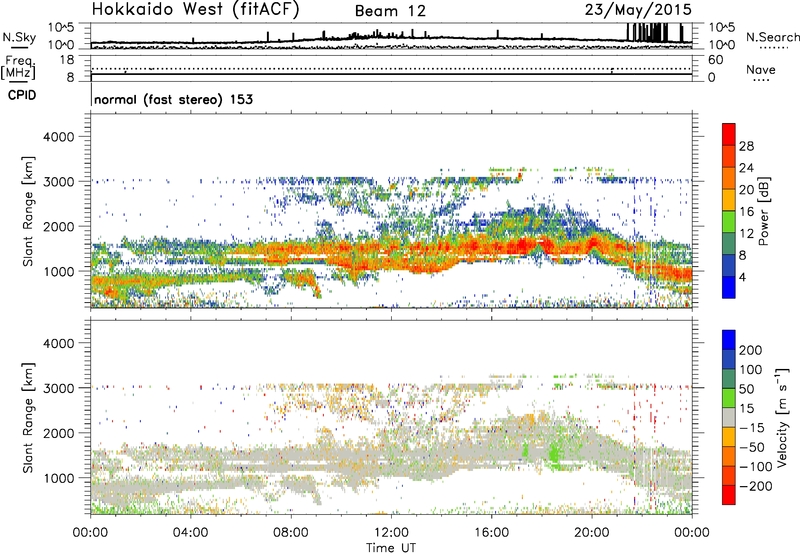
Task: Click the '12:00' time tick label
Action: (391, 533)
